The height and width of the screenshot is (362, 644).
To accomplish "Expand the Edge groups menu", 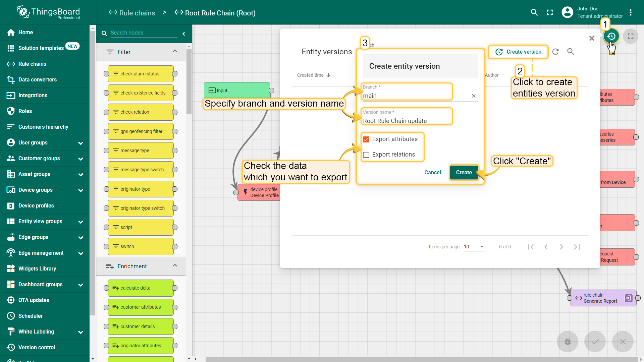I will pos(81,237).
